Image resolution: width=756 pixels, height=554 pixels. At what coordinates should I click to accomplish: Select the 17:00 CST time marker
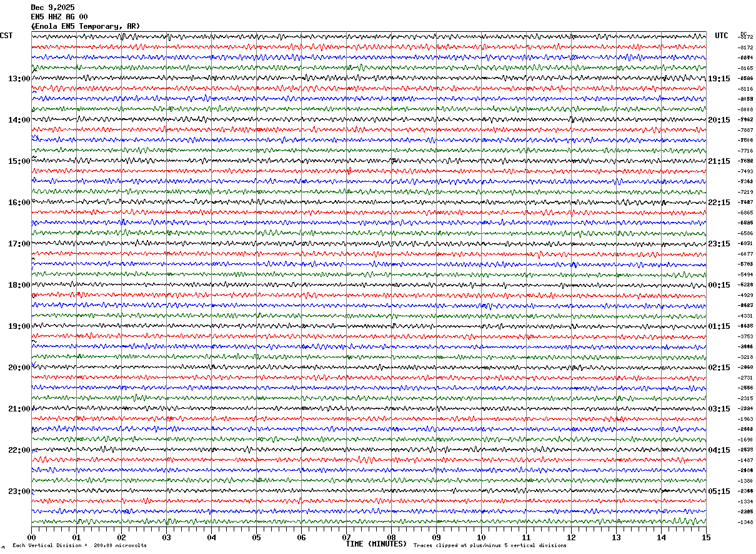[19, 244]
